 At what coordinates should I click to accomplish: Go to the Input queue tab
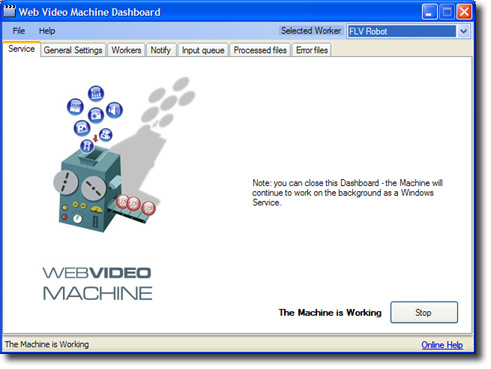point(203,50)
